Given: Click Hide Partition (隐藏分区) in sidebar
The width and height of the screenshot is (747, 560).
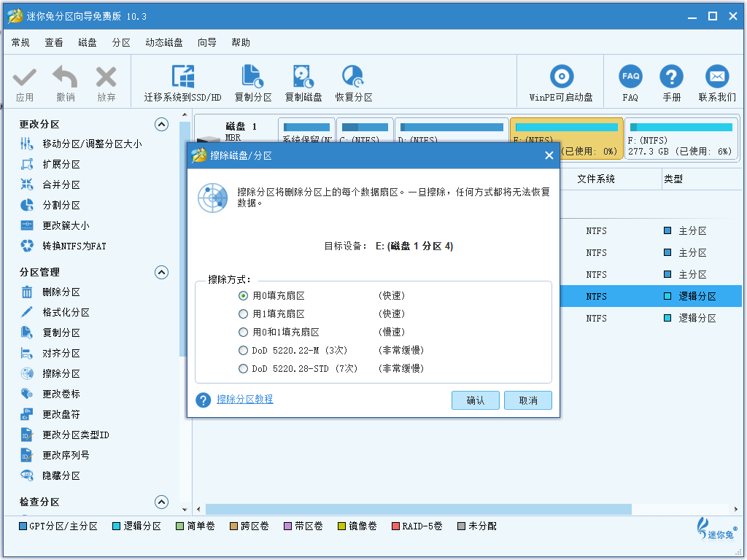Looking at the screenshot, I should click(x=50, y=476).
